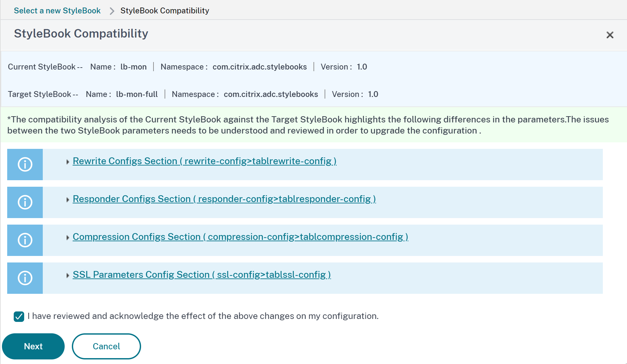Click the Next button
The width and height of the screenshot is (627, 364).
(33, 346)
